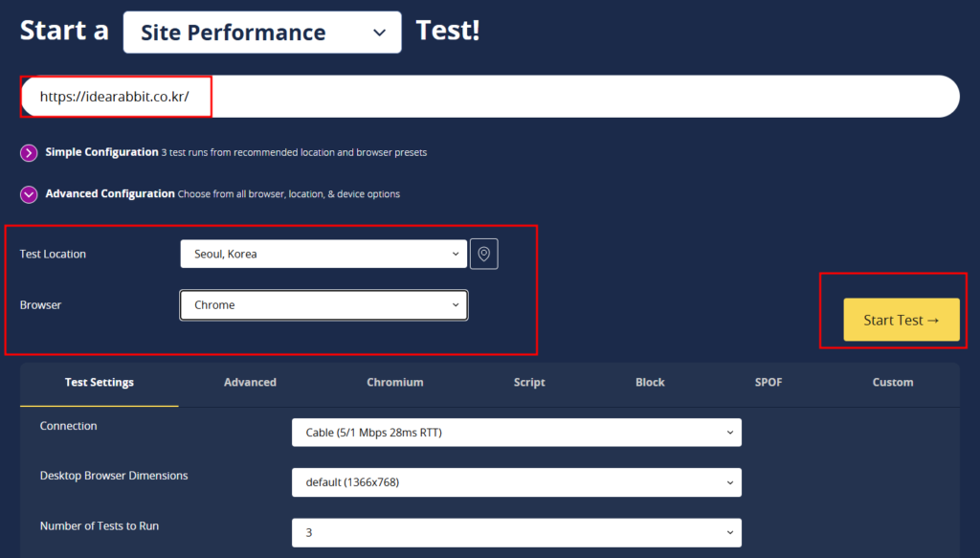Expand the Simple Configuration section
The image size is (980, 558).
pos(29,152)
